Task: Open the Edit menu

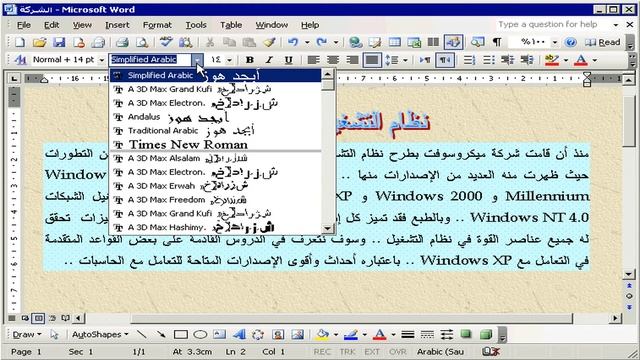Action: pos(51,25)
